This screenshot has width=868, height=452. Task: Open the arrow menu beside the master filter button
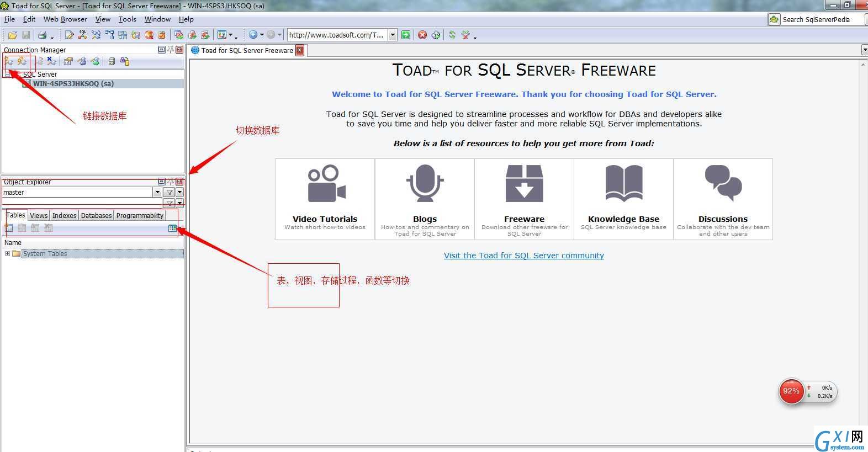click(x=179, y=193)
